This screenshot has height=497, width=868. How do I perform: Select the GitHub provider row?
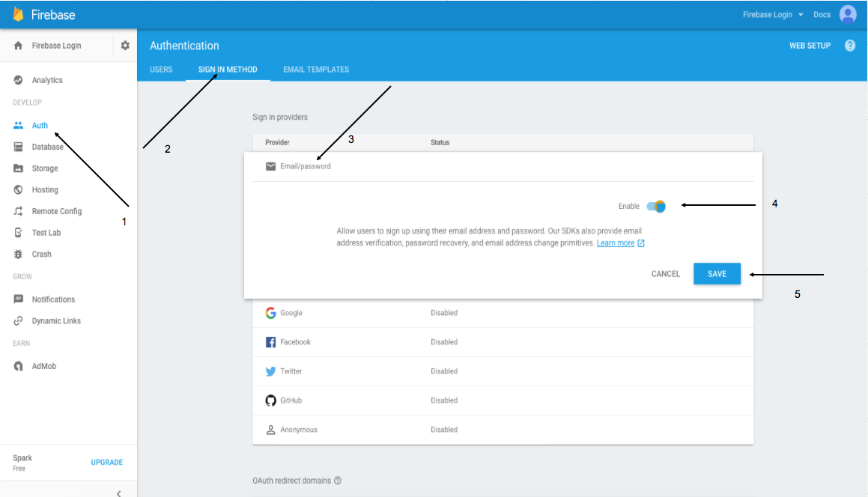click(503, 400)
